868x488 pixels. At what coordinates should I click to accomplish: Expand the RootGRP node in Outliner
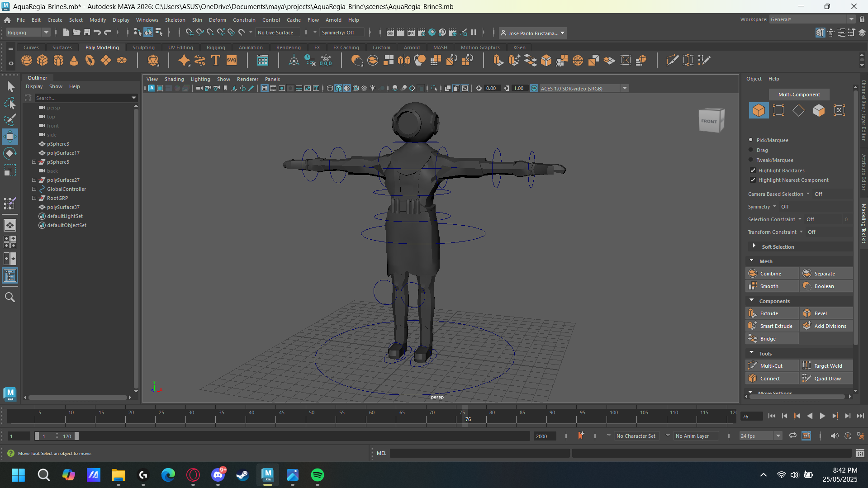34,198
